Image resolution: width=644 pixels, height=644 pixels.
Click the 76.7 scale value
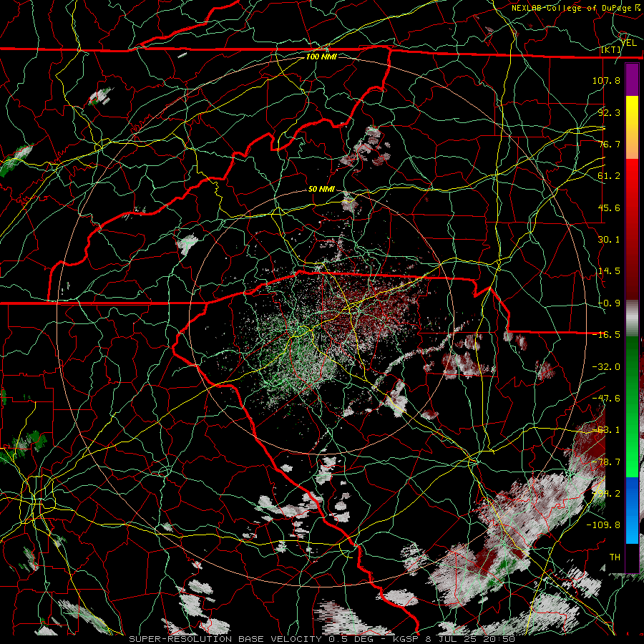609,144
